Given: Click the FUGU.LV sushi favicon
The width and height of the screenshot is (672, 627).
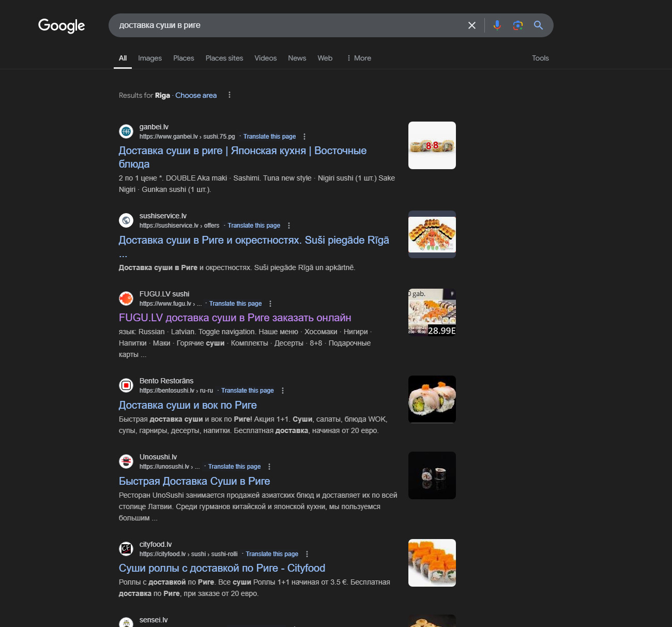Looking at the screenshot, I should tap(126, 298).
